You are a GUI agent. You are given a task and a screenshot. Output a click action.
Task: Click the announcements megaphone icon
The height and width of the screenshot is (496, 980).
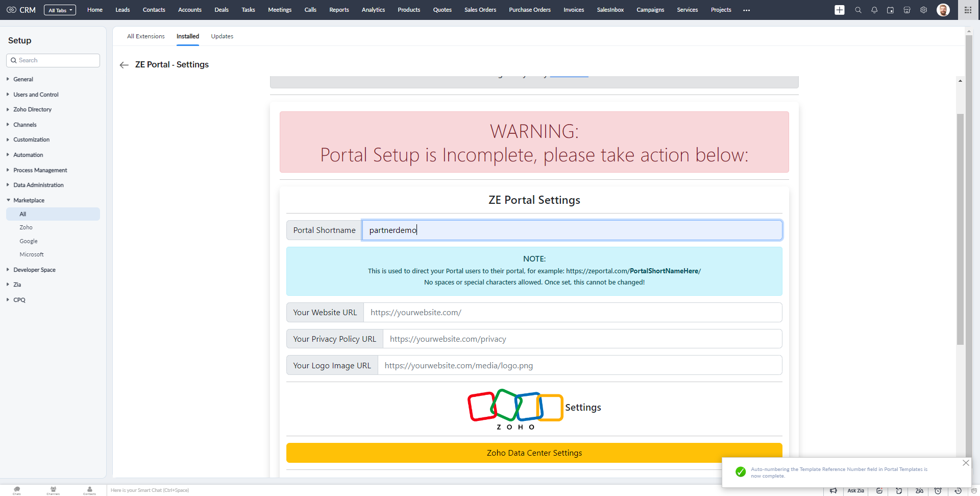pyautogui.click(x=834, y=491)
